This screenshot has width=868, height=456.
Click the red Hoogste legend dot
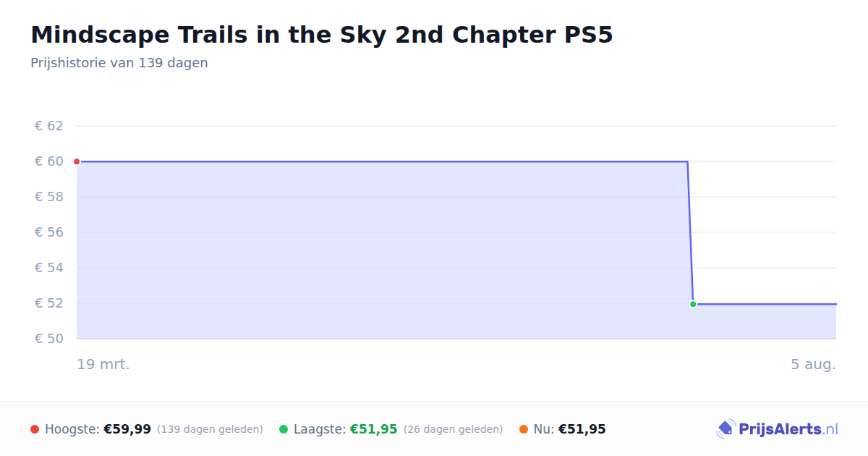(35, 429)
